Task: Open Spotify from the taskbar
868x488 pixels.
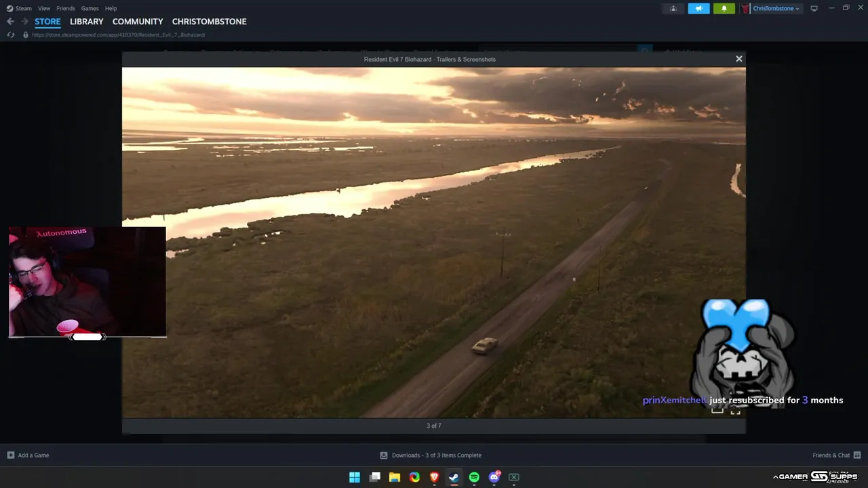Action: (x=474, y=477)
